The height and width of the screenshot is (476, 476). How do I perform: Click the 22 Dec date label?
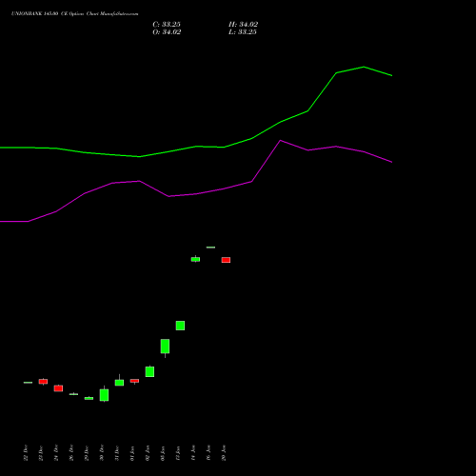tap(26, 453)
